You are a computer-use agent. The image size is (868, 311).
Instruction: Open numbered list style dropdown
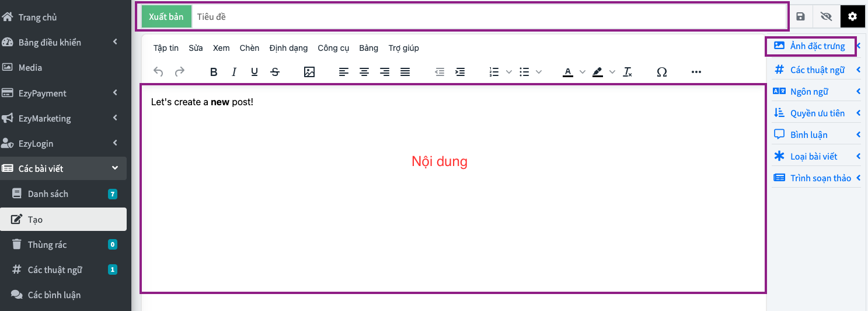(x=508, y=72)
